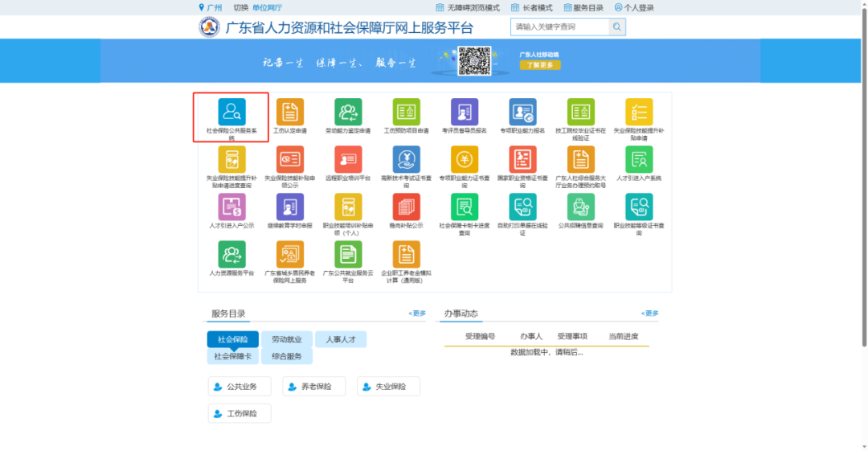Image resolution: width=868 pixels, height=451 pixels.
Task: Open 更多 link beside 办事动态
Action: [x=649, y=313]
